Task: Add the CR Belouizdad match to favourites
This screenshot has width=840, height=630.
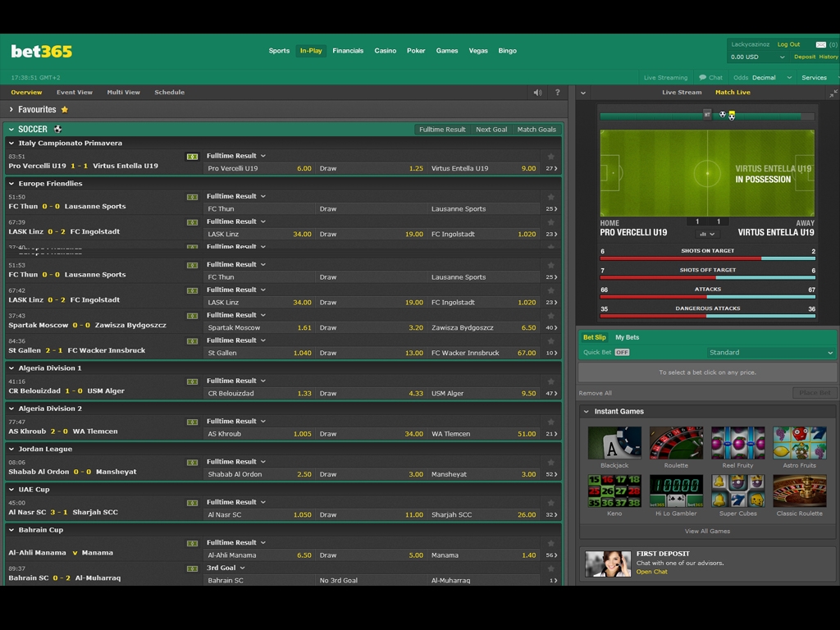Action: tap(550, 381)
